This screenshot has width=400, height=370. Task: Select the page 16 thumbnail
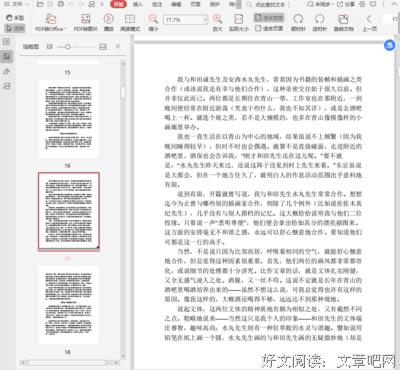tap(68, 119)
